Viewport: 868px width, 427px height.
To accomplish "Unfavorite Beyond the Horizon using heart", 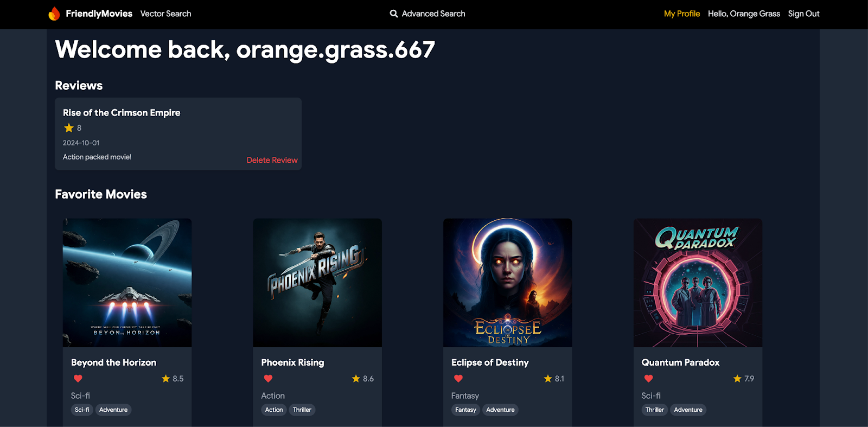I will click(x=78, y=379).
